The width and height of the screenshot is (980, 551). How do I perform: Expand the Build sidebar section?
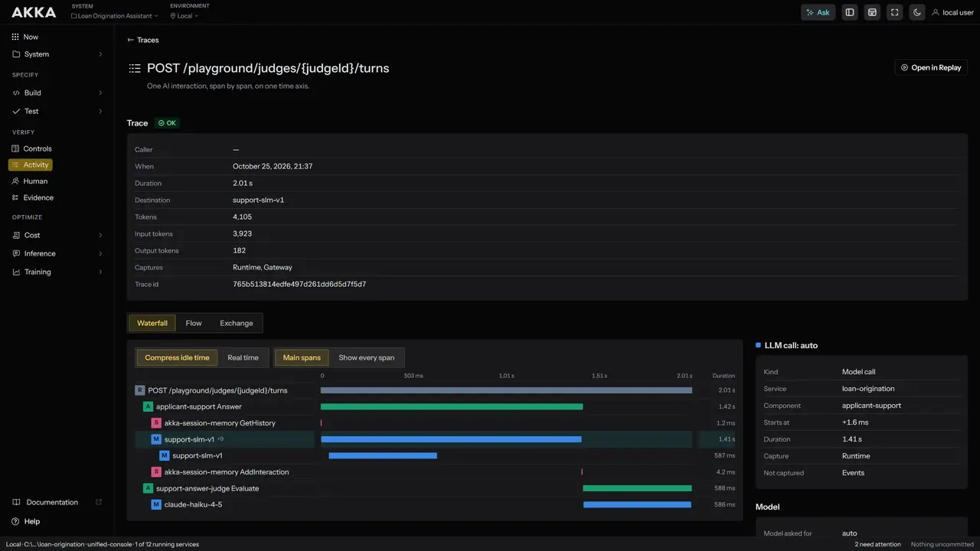57,93
